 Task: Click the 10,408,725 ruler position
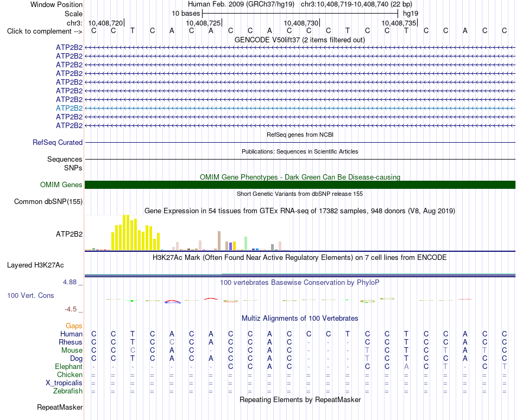click(203, 23)
